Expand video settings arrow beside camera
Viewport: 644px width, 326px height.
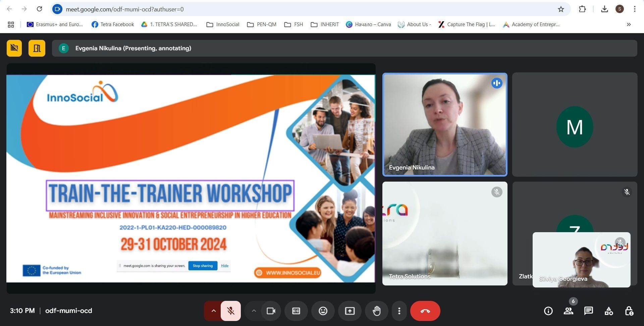click(x=254, y=311)
